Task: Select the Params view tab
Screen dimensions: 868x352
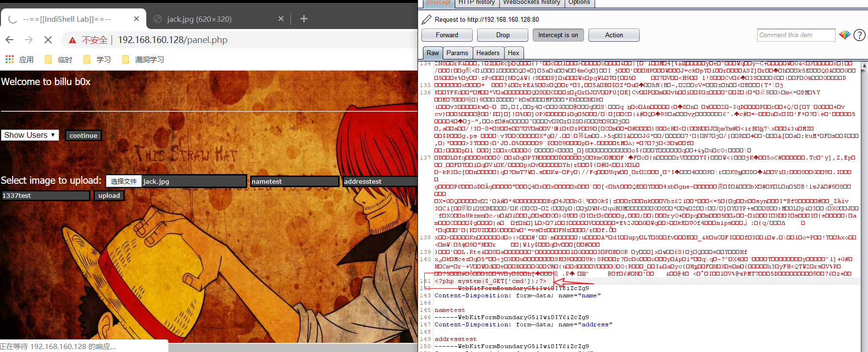Action: [457, 53]
